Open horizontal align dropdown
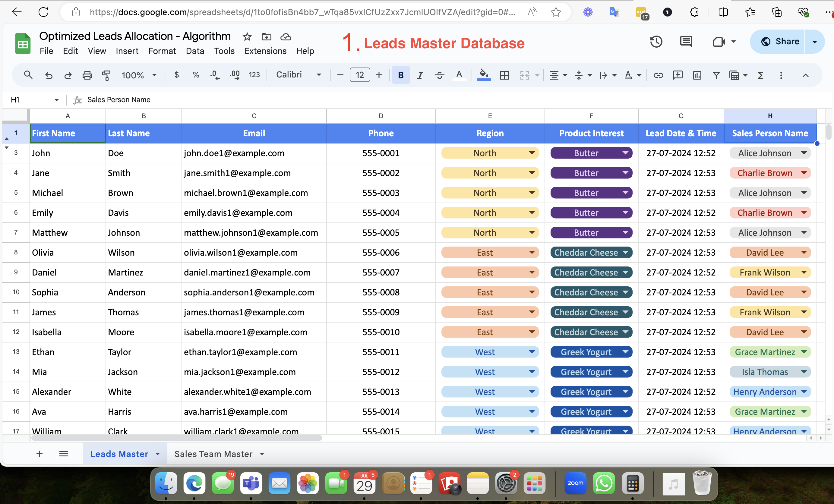834x504 pixels. coord(558,75)
